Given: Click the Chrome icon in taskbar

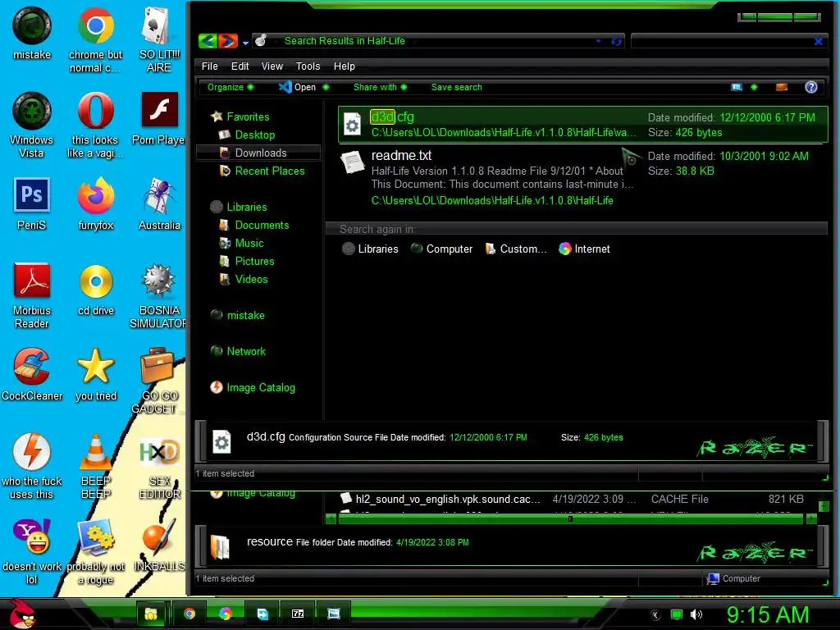Looking at the screenshot, I should point(189,614).
